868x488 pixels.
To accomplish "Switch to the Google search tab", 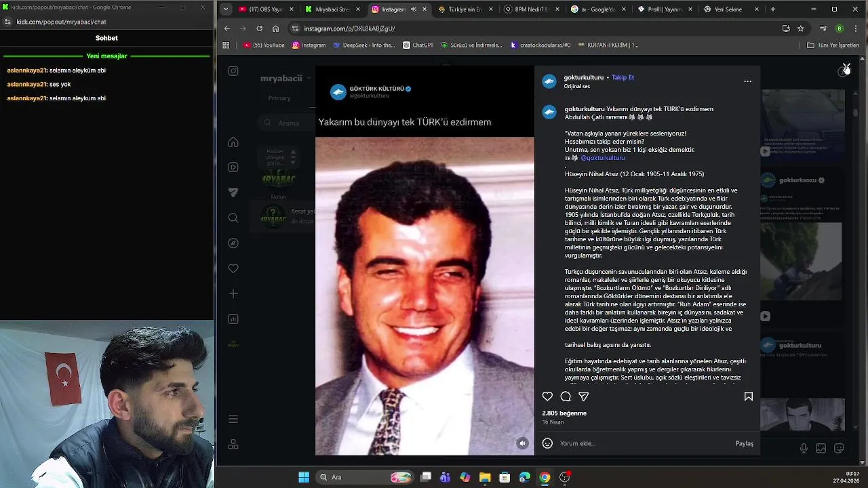I will [x=598, y=9].
